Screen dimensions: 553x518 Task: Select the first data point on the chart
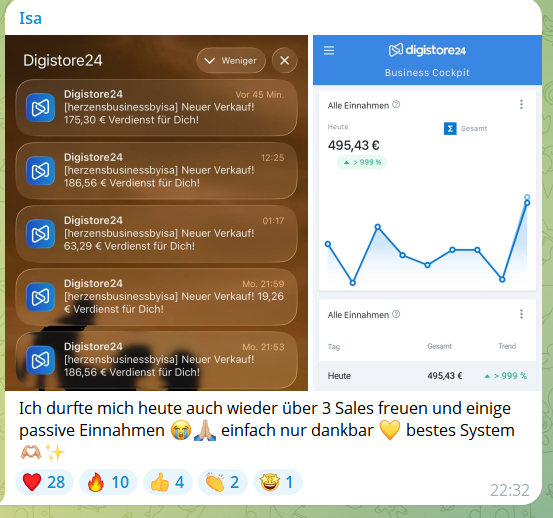(328, 244)
